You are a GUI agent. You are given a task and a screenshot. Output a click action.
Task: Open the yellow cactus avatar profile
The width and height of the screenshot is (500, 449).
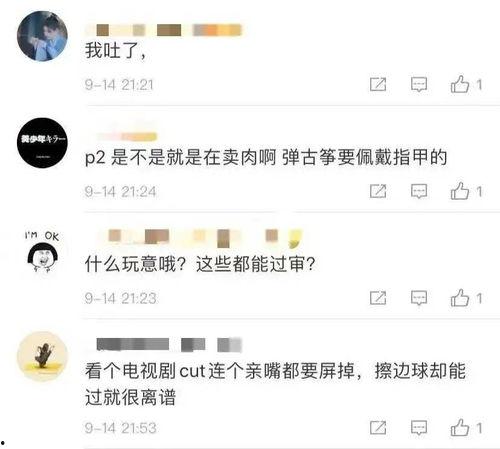pos(42,356)
